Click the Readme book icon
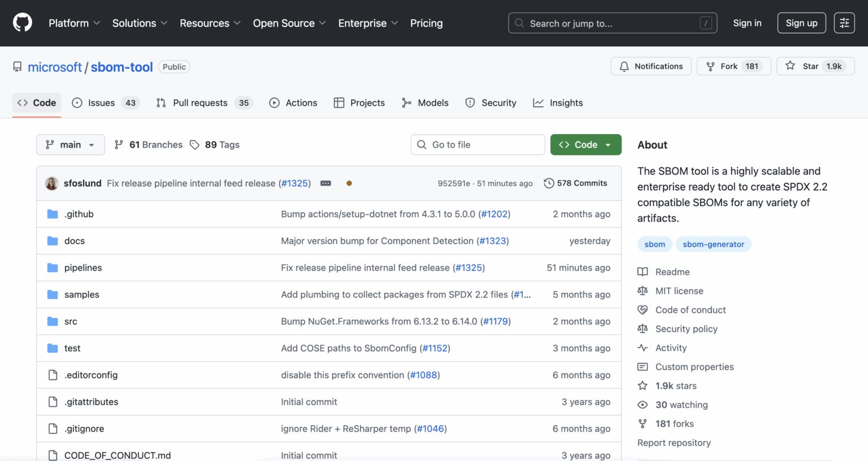Screen dimensions: 868x461 pyautogui.click(x=643, y=272)
